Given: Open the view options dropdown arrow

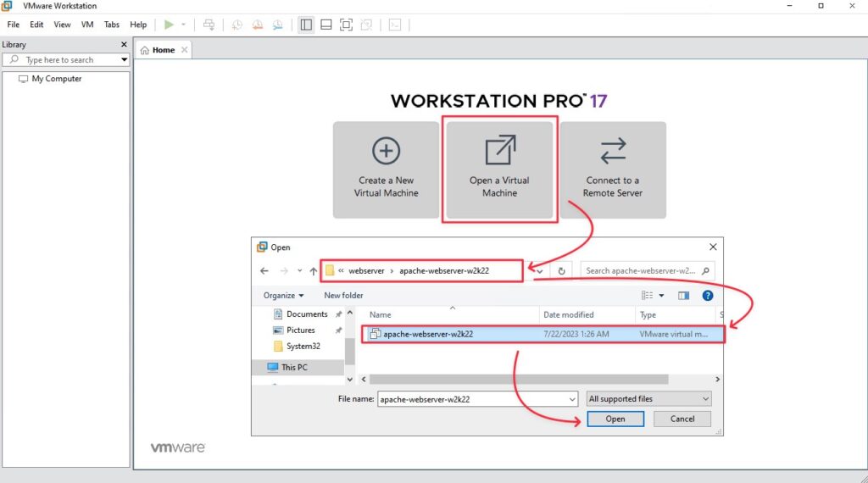Looking at the screenshot, I should [x=661, y=296].
